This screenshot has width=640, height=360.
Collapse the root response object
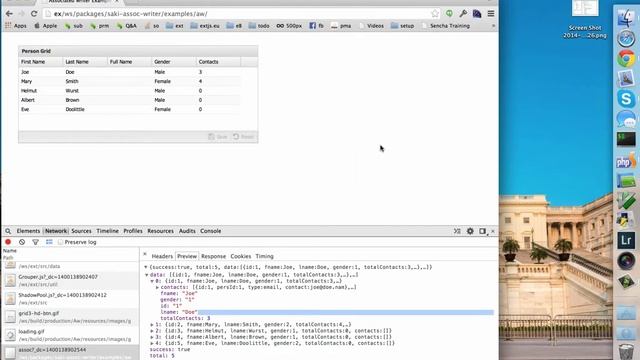click(146, 267)
